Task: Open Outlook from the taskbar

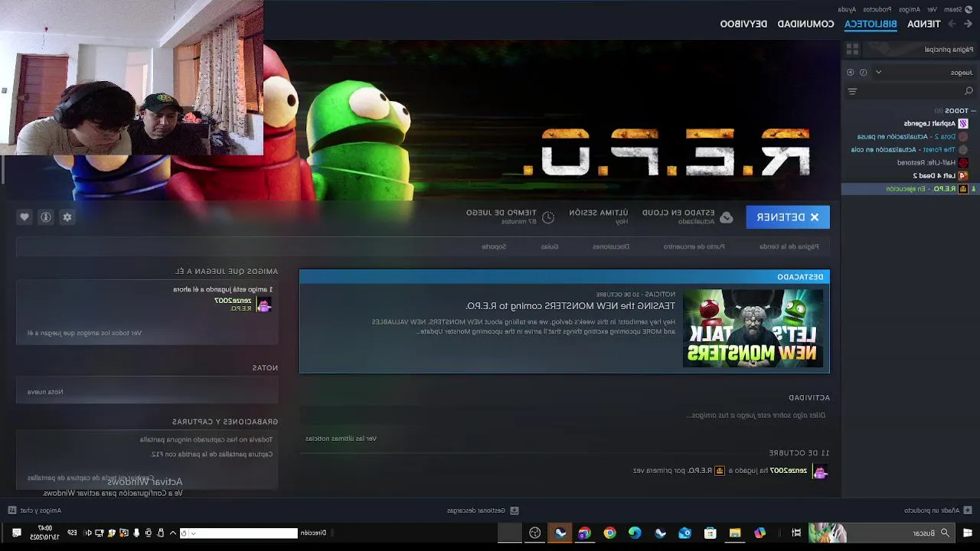Action: [685, 533]
